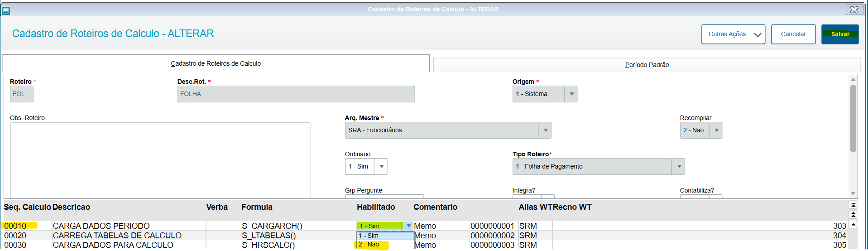The width and height of the screenshot is (868, 251).
Task: Open the Ordinario dropdown
Action: (x=381, y=166)
